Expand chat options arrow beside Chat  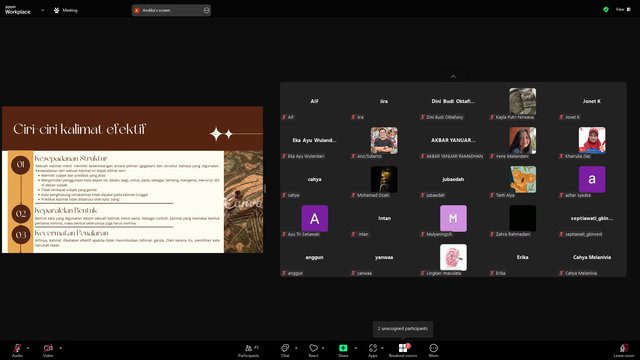tap(296, 348)
